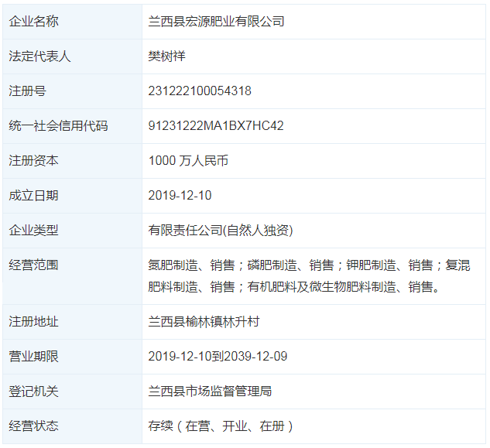Click registration number 231222100054318

200,91
